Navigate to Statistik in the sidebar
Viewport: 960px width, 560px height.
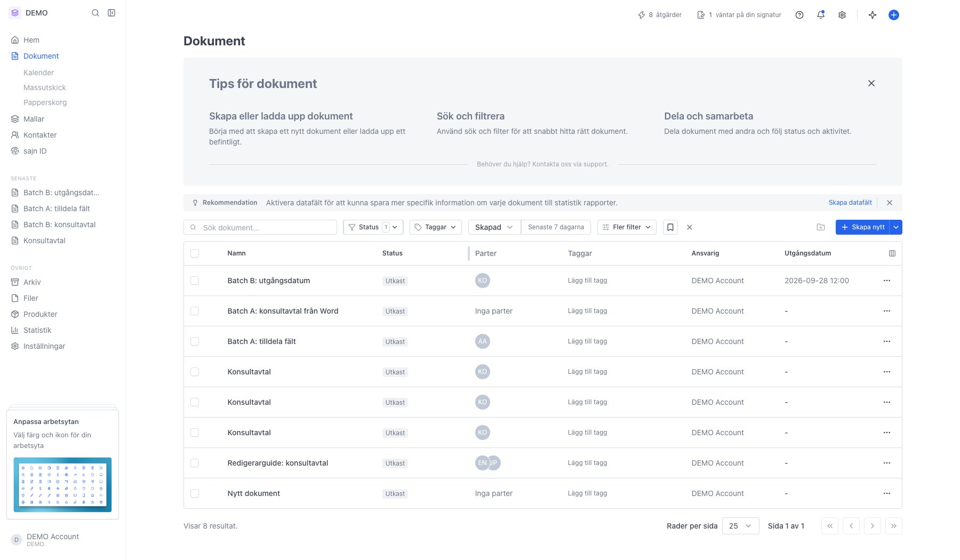pyautogui.click(x=37, y=330)
